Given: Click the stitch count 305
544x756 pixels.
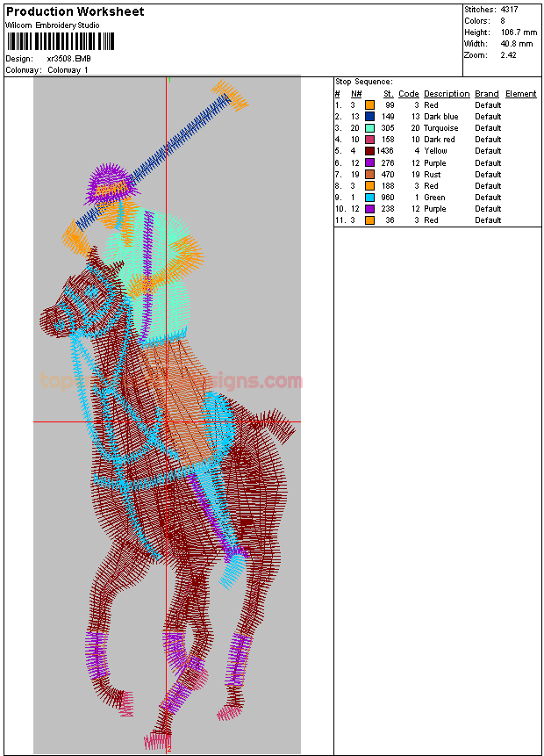Looking at the screenshot, I should point(388,128).
